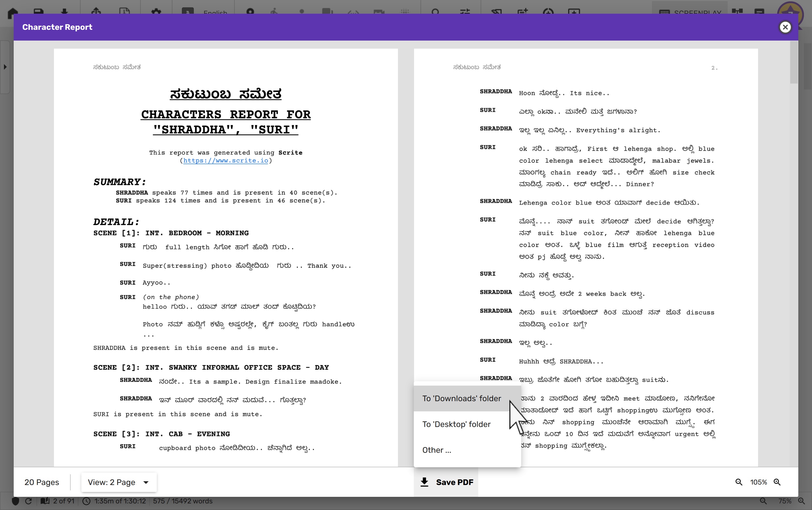Image resolution: width=812 pixels, height=510 pixels.
Task: Click the Save PDF button label
Action: (x=454, y=482)
